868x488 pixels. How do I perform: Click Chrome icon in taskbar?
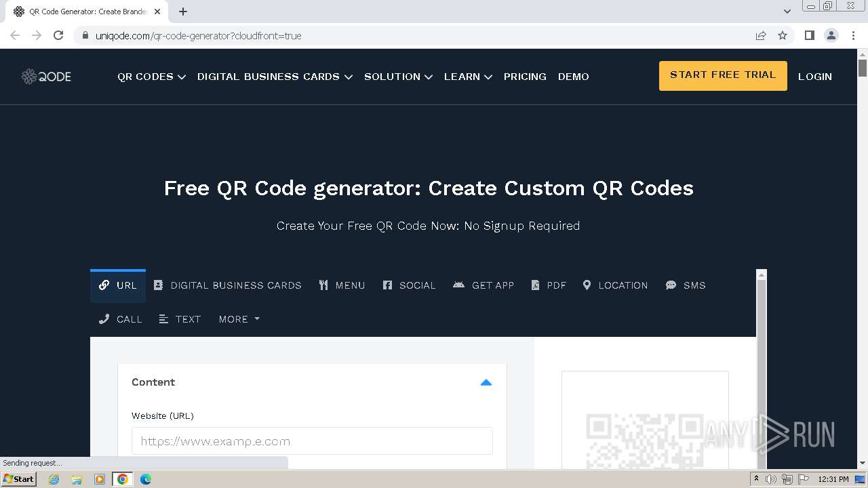tap(123, 479)
